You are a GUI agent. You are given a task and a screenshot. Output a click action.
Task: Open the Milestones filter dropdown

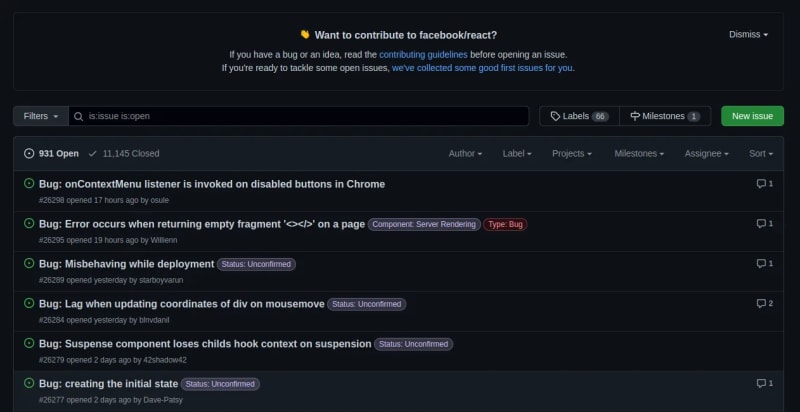639,153
